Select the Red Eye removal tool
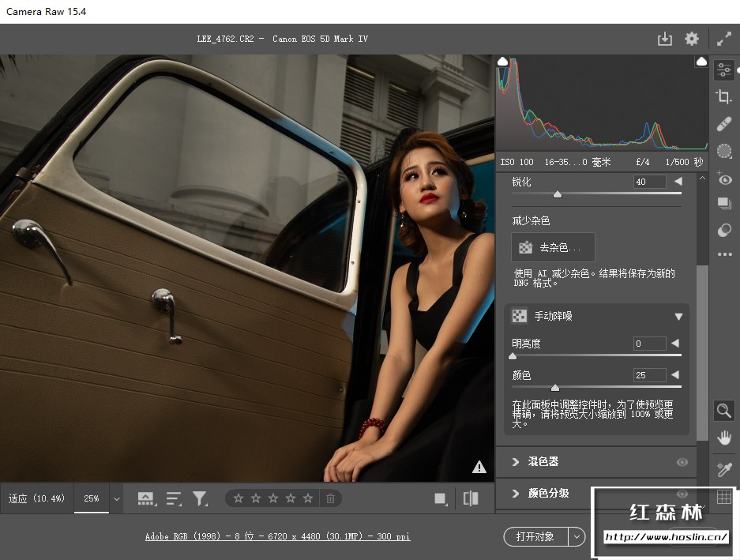 click(723, 179)
